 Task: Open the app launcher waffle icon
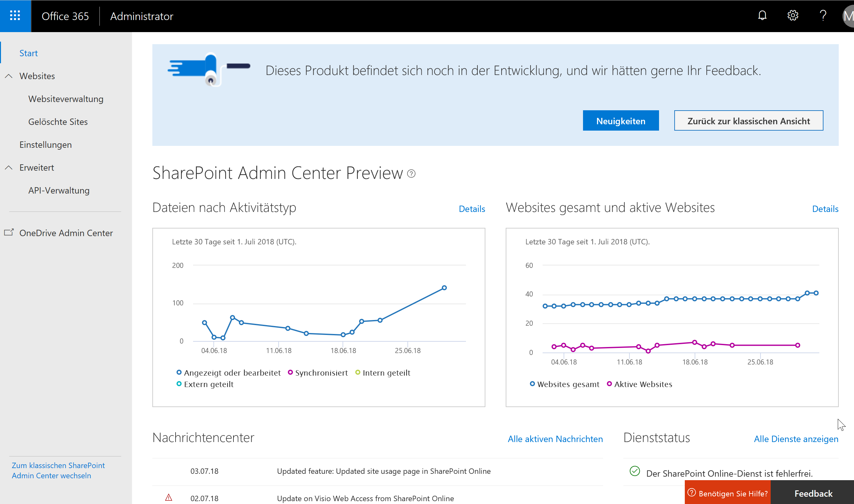15,16
